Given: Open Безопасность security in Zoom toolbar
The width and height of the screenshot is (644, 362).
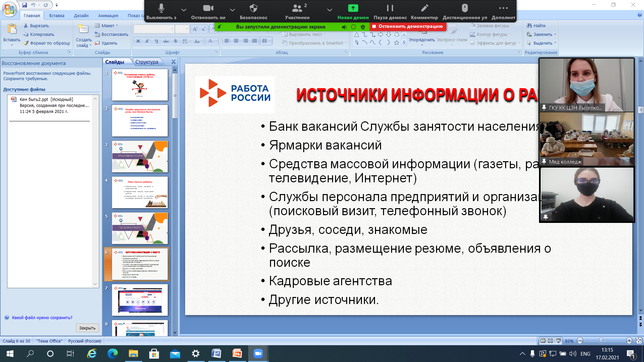Looking at the screenshot, I should coord(254,11).
